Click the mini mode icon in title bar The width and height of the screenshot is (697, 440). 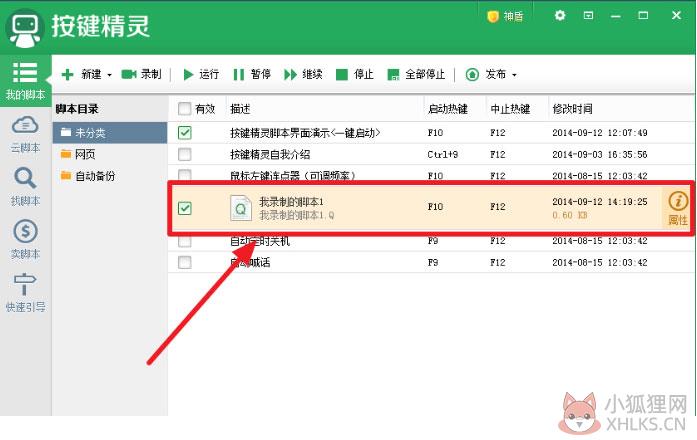(x=588, y=16)
